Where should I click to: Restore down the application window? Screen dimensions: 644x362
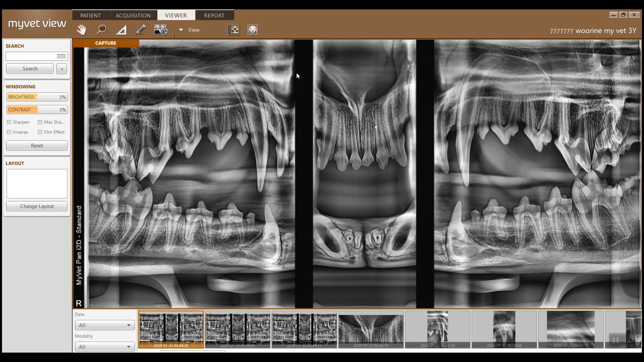[x=623, y=15]
